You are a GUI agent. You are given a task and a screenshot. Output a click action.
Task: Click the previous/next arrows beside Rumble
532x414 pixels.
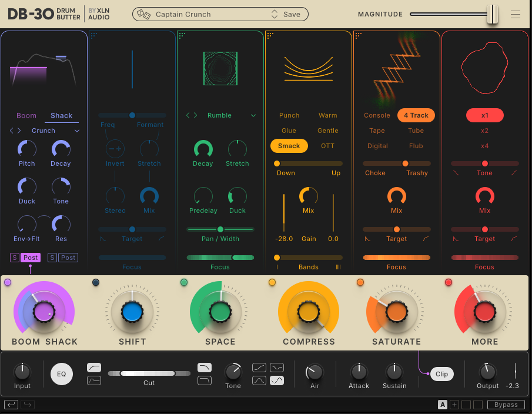pos(192,115)
